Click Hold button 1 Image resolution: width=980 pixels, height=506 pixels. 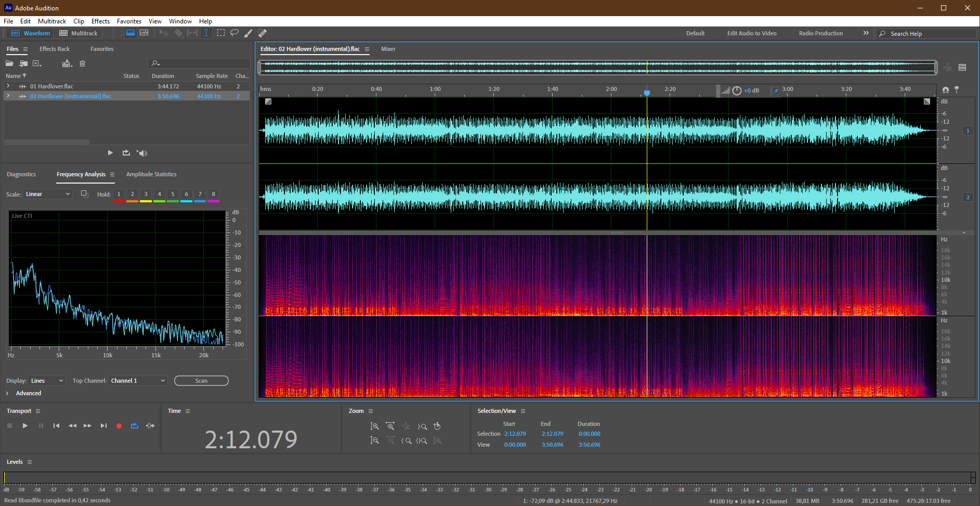coord(119,194)
